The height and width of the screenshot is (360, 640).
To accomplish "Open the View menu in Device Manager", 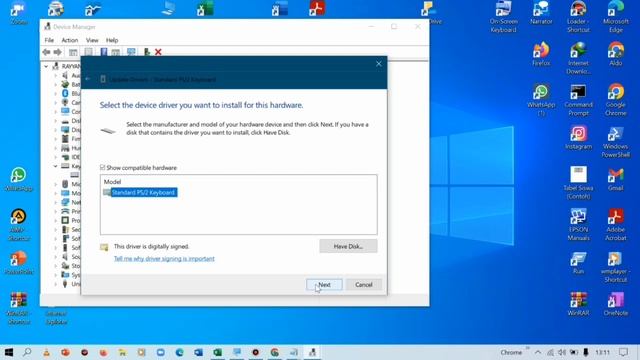I will point(92,40).
